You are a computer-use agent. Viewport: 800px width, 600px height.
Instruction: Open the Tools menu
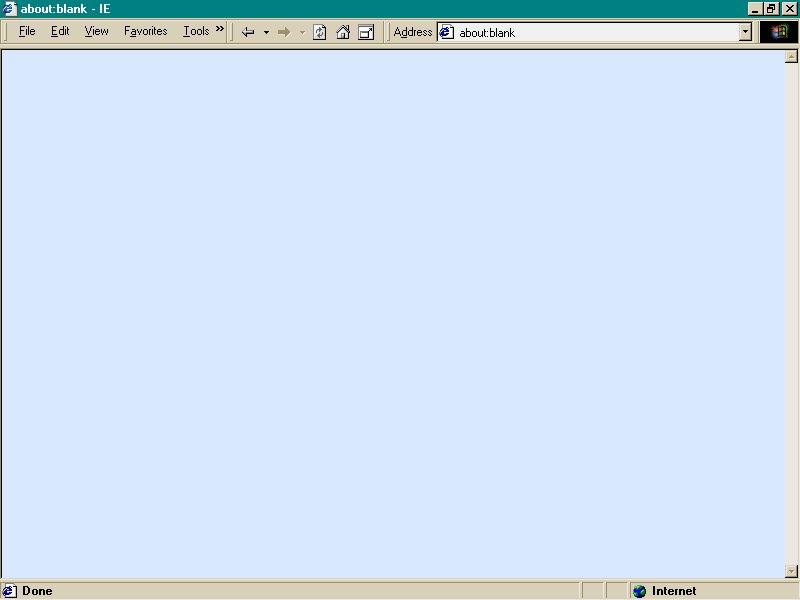coord(196,31)
